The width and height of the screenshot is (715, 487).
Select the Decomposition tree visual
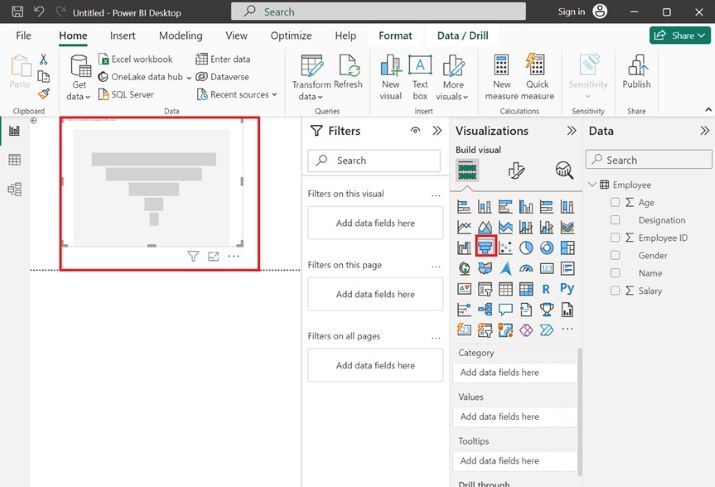(x=485, y=309)
